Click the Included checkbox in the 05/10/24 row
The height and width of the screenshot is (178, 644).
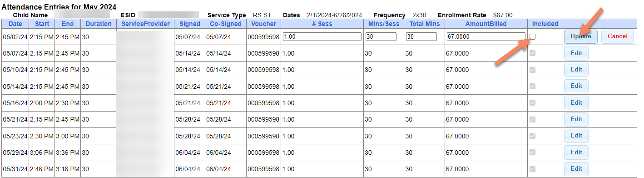[533, 70]
